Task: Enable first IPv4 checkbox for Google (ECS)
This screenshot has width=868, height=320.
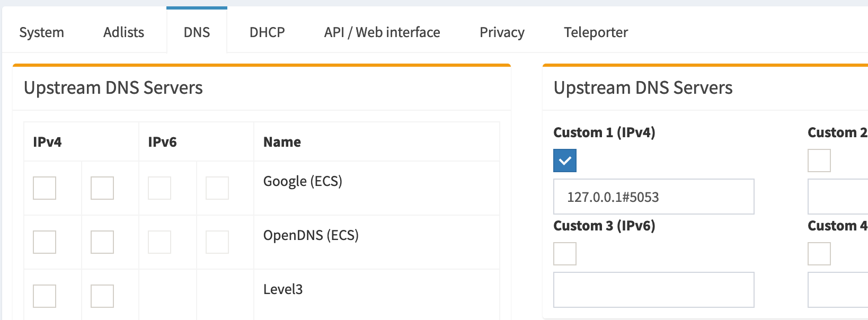Action: [x=45, y=188]
